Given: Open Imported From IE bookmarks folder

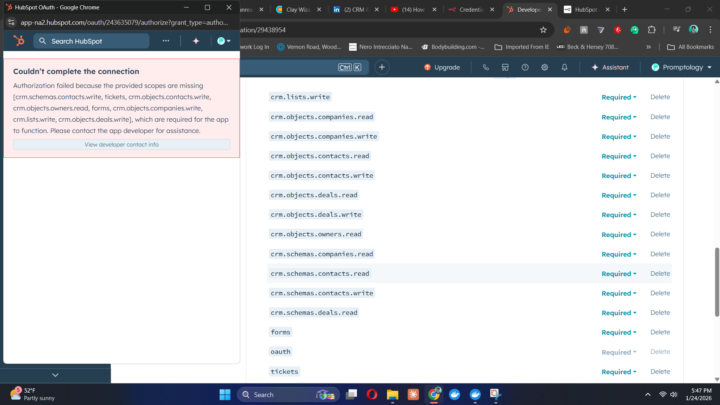Looking at the screenshot, I should pos(522,47).
